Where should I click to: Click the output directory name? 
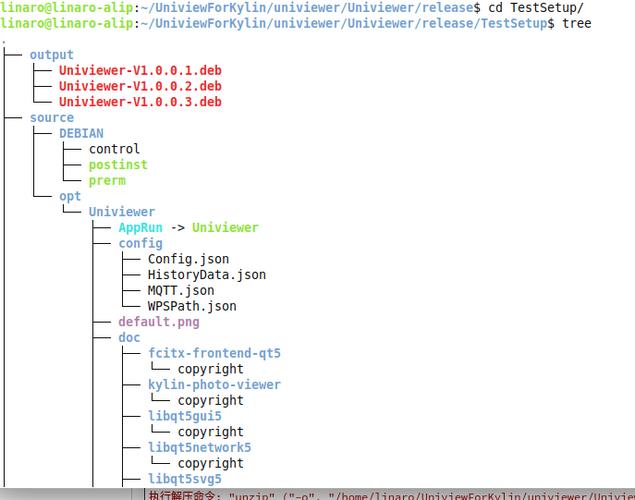click(x=51, y=55)
